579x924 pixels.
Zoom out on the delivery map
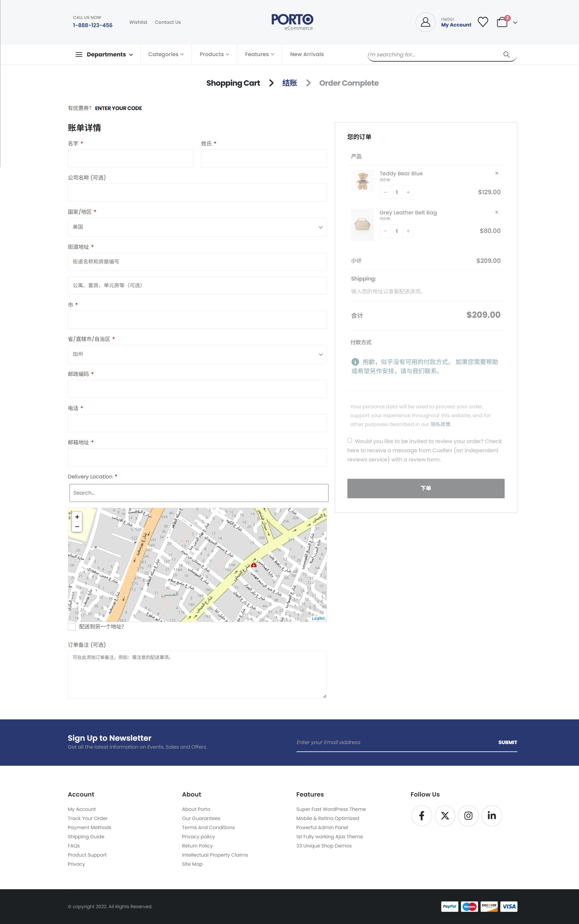click(x=77, y=527)
